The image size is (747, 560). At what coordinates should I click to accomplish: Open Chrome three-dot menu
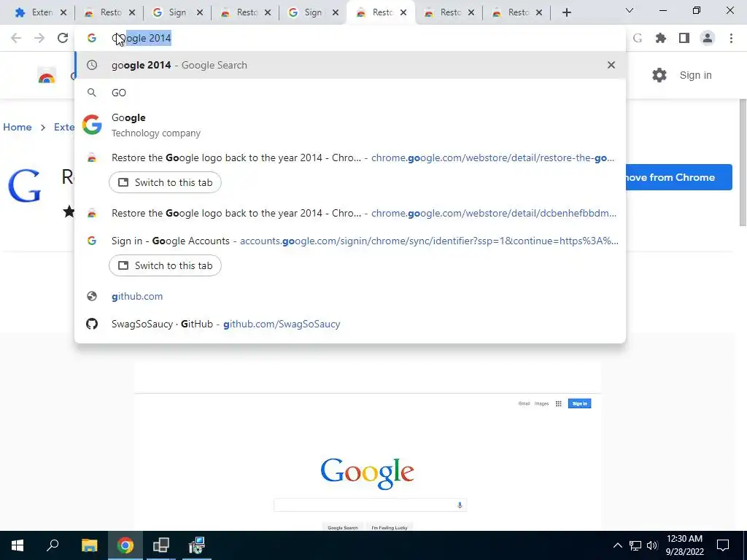(x=731, y=38)
